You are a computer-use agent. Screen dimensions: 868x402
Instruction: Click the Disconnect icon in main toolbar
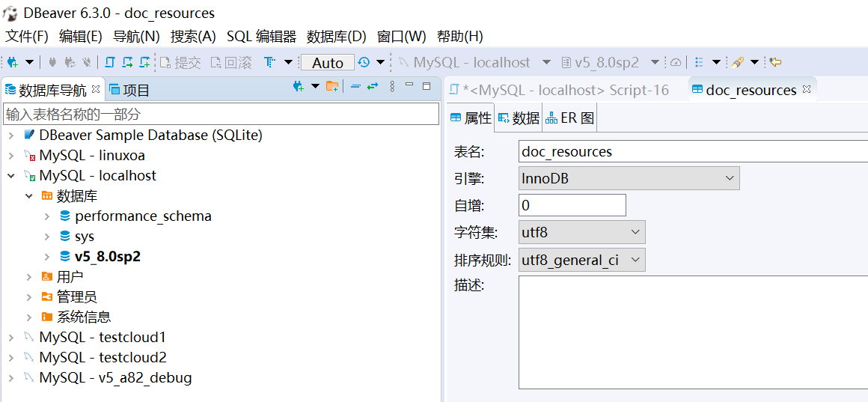[87, 63]
